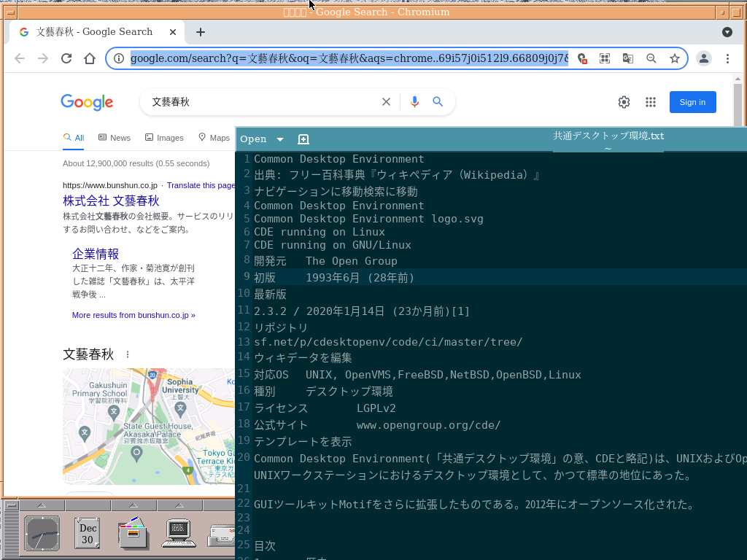747x560 pixels.
Task: View site information icon in address bar
Action: (x=119, y=58)
